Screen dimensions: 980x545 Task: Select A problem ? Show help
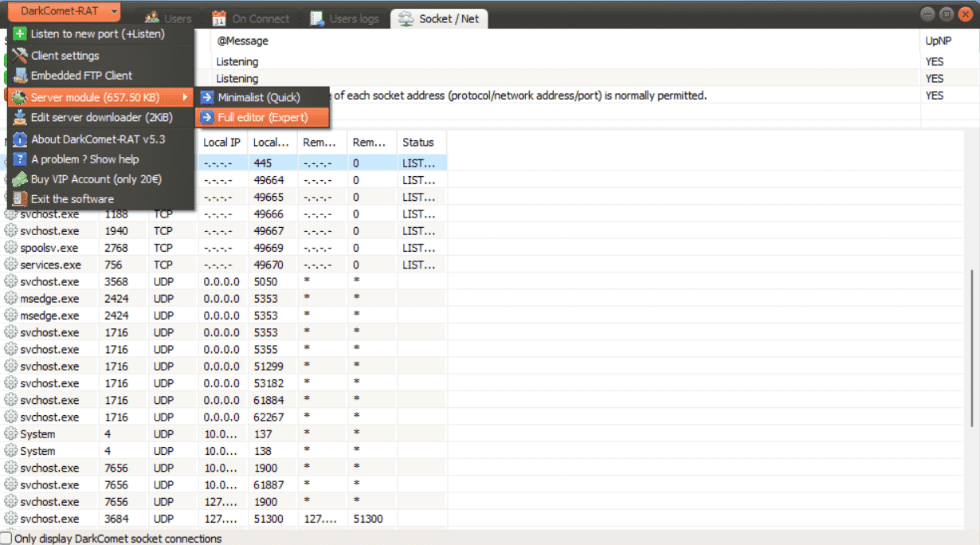pos(100,159)
